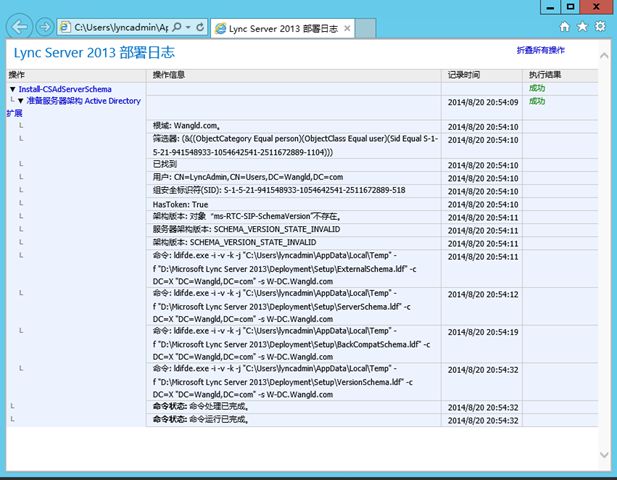Open the address bar dropdown arrow

188,27
